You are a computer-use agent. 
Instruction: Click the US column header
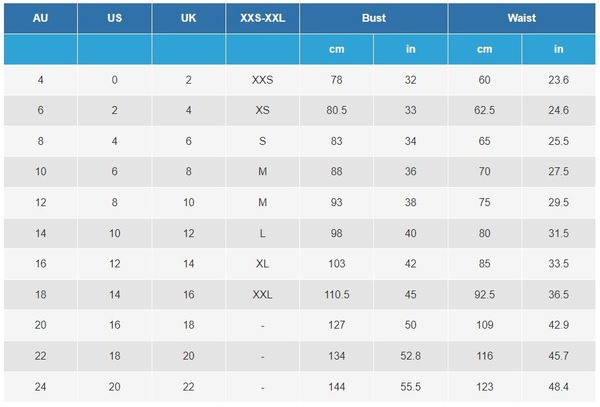point(114,18)
